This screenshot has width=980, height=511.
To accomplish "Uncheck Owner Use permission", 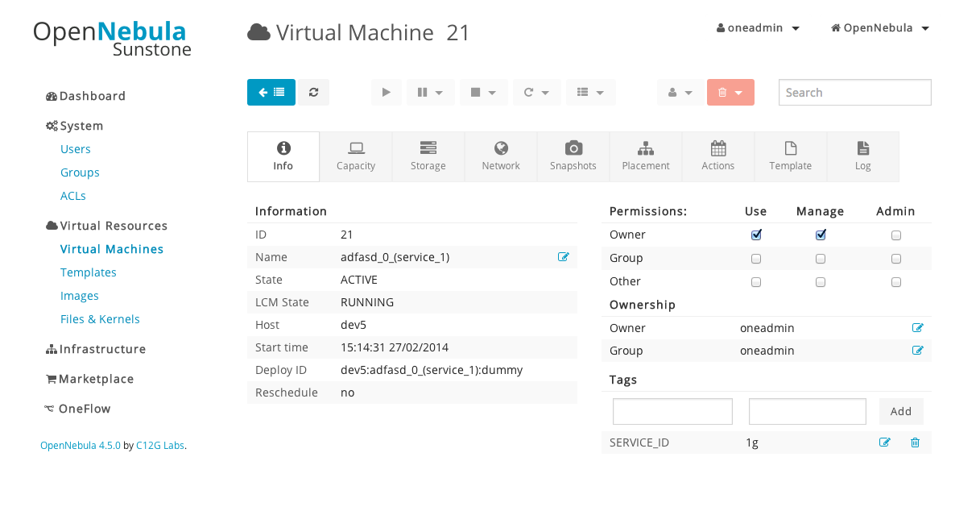I will tap(756, 235).
